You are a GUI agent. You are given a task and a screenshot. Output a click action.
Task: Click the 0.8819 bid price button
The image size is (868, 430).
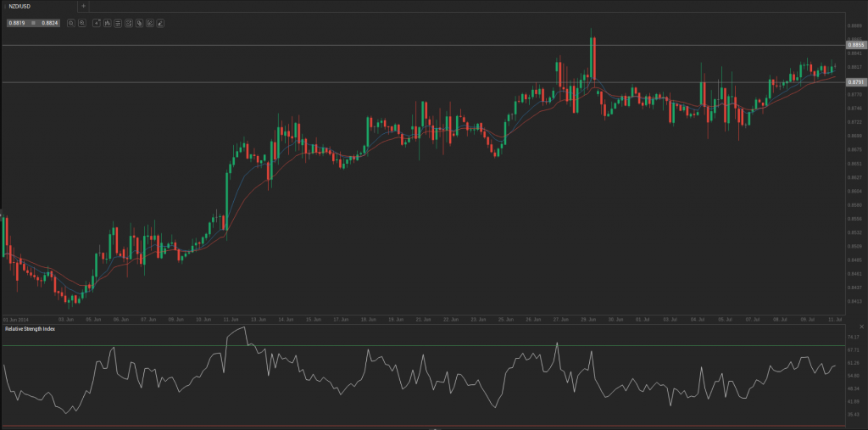(17, 23)
